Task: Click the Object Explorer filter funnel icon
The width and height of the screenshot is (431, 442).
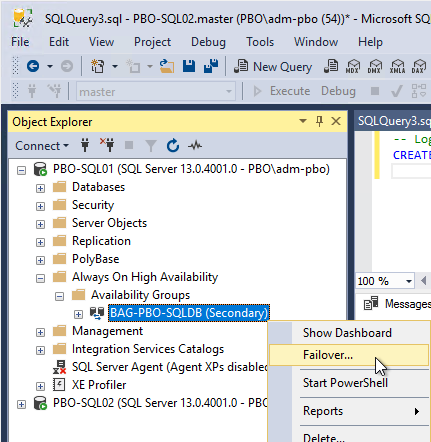Action: 151,146
